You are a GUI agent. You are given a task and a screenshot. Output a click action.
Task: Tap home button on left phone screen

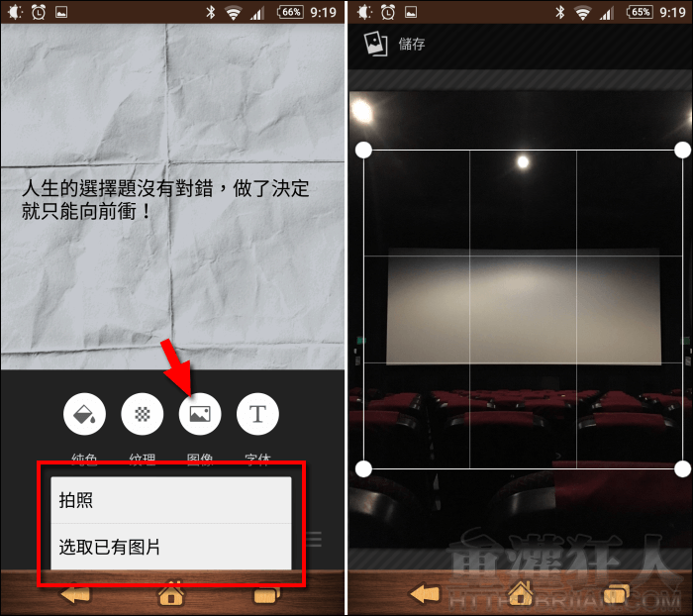[x=171, y=594]
